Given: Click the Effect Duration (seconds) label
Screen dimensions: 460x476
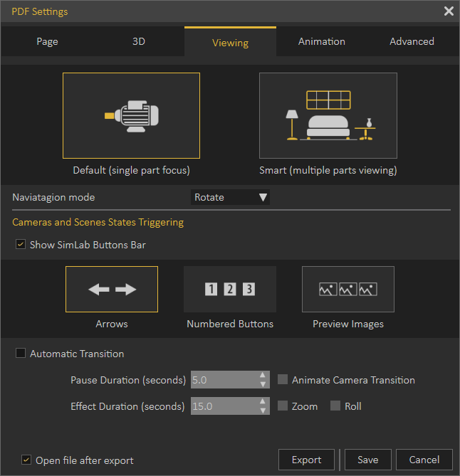Looking at the screenshot, I should click(x=127, y=406).
